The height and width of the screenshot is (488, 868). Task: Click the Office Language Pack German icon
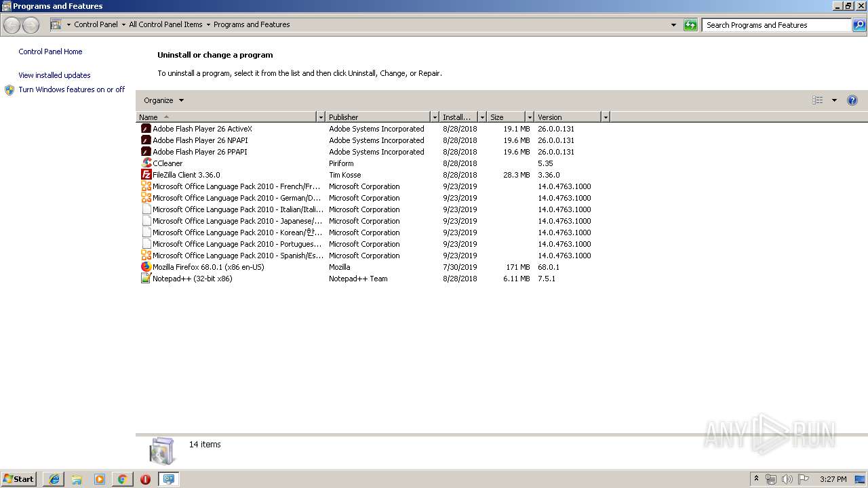tap(146, 198)
